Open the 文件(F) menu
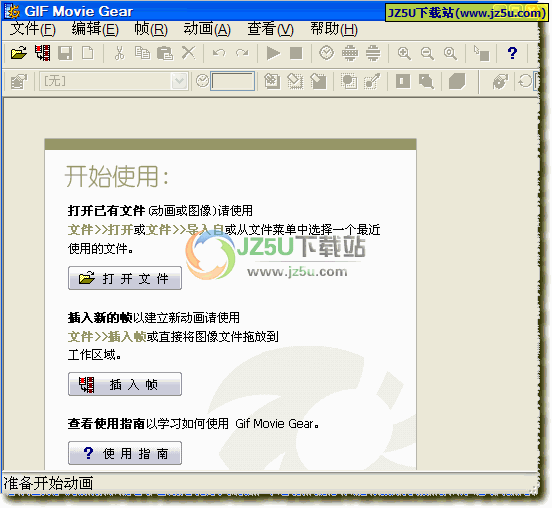The width and height of the screenshot is (552, 508). (x=33, y=29)
